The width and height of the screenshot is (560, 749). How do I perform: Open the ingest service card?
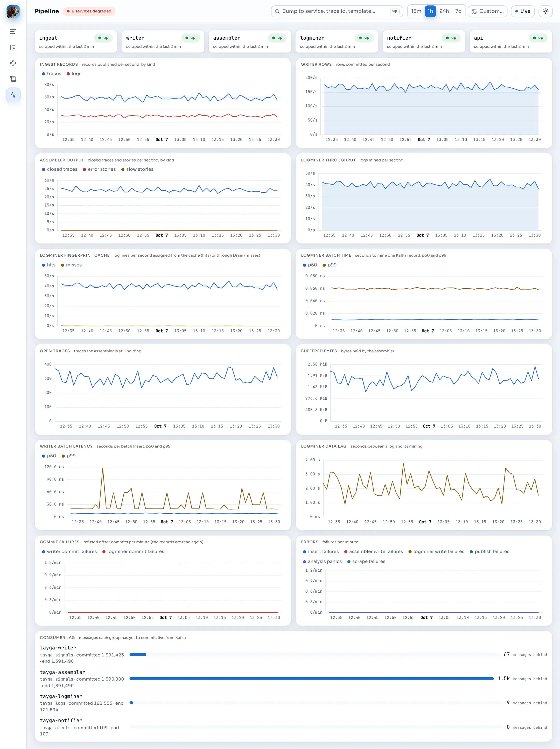click(76, 42)
